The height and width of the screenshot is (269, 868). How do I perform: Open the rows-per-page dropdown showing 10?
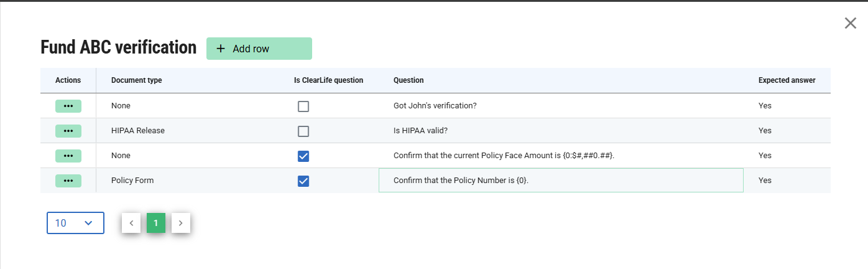click(75, 223)
